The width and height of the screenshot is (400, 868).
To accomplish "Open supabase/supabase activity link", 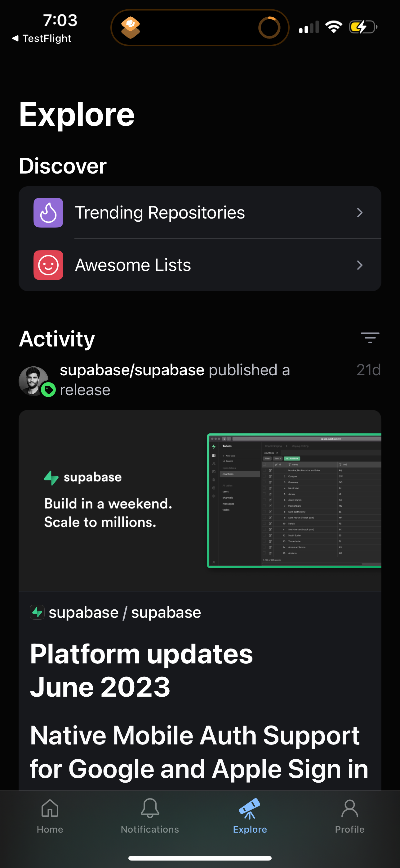I will (132, 370).
